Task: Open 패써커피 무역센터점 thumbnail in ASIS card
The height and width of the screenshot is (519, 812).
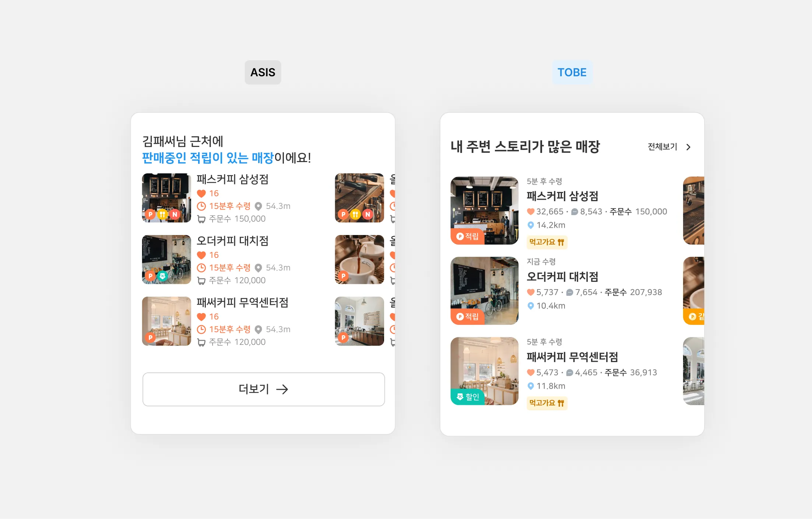Action: (x=166, y=321)
